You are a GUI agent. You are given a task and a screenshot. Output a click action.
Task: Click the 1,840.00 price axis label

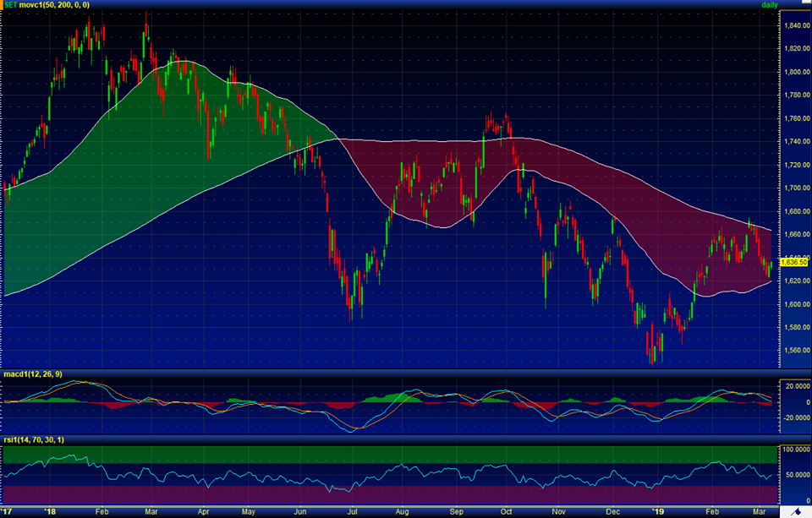[796, 25]
